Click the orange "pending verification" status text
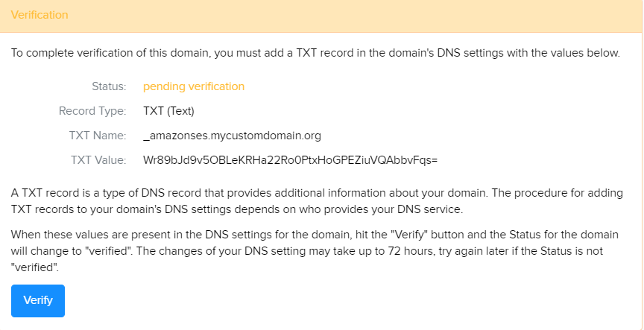 click(x=194, y=86)
